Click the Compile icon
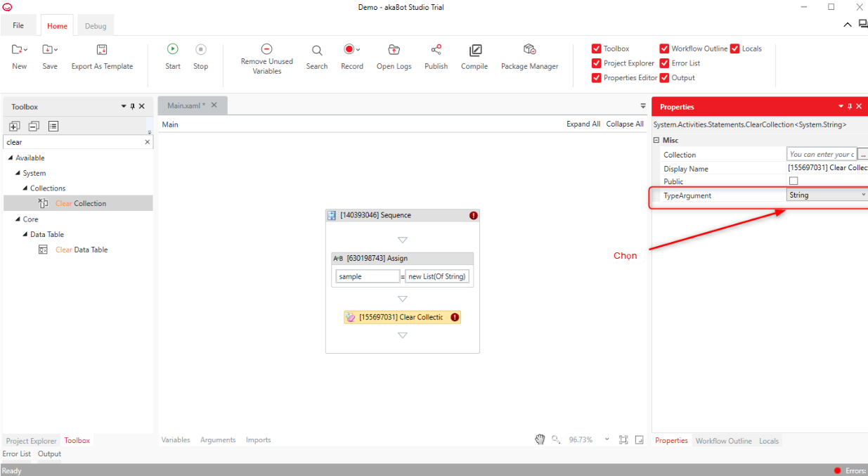This screenshot has height=476, width=868. (475, 50)
